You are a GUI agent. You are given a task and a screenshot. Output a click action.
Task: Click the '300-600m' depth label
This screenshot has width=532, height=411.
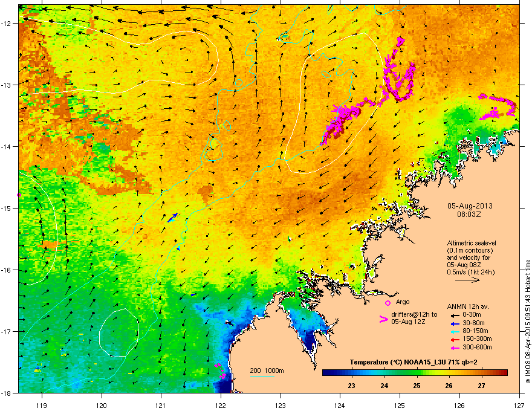pos(477,347)
